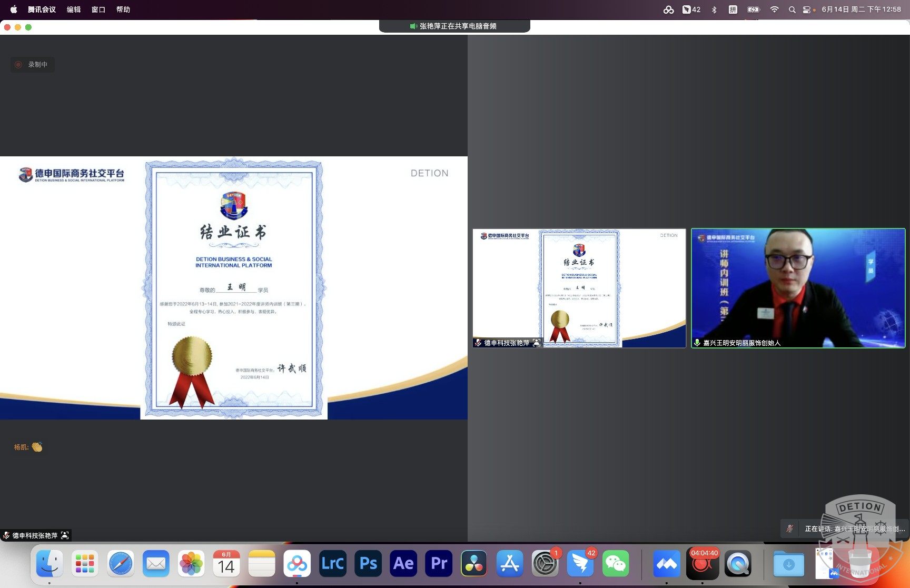This screenshot has height=588, width=910.
Task: Click the screen-share icon on 张艳萍 thumbnail label
Action: pos(536,343)
